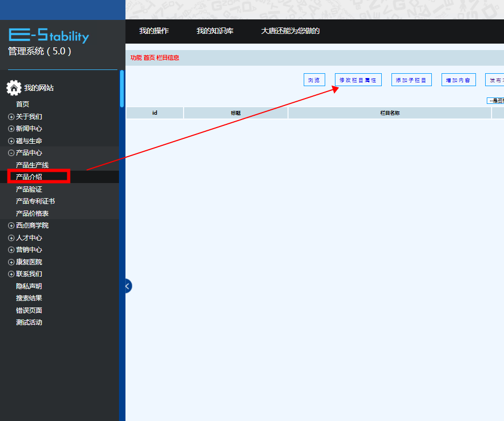Expand the 营销中心 plus icon
The height and width of the screenshot is (421, 504).
(11, 250)
